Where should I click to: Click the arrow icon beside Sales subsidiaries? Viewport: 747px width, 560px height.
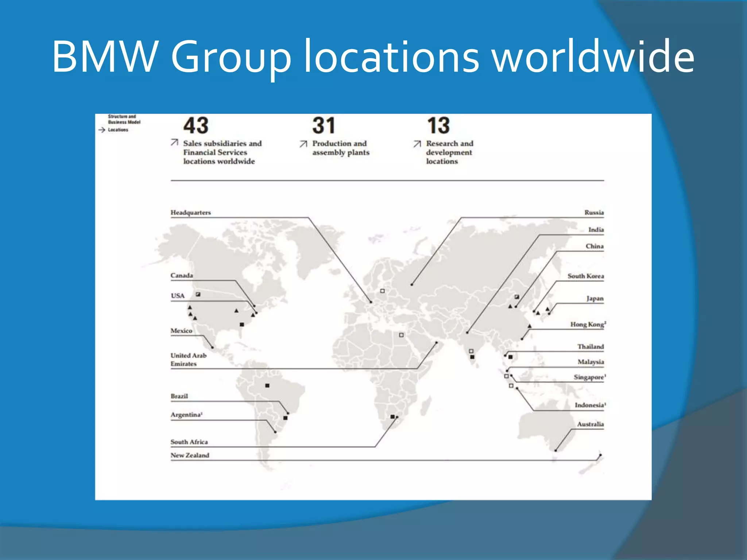[175, 142]
